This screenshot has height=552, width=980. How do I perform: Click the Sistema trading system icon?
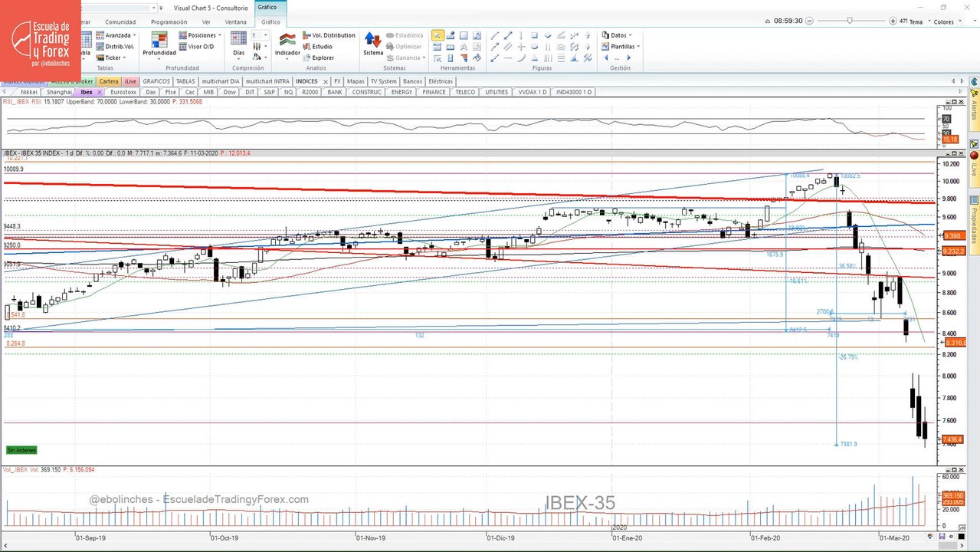pyautogui.click(x=373, y=44)
